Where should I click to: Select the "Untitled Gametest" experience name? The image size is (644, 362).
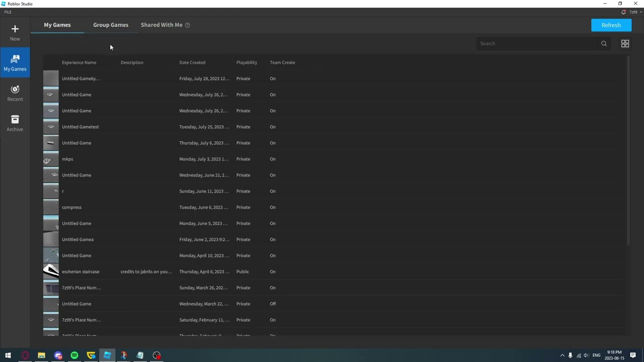pos(80,127)
